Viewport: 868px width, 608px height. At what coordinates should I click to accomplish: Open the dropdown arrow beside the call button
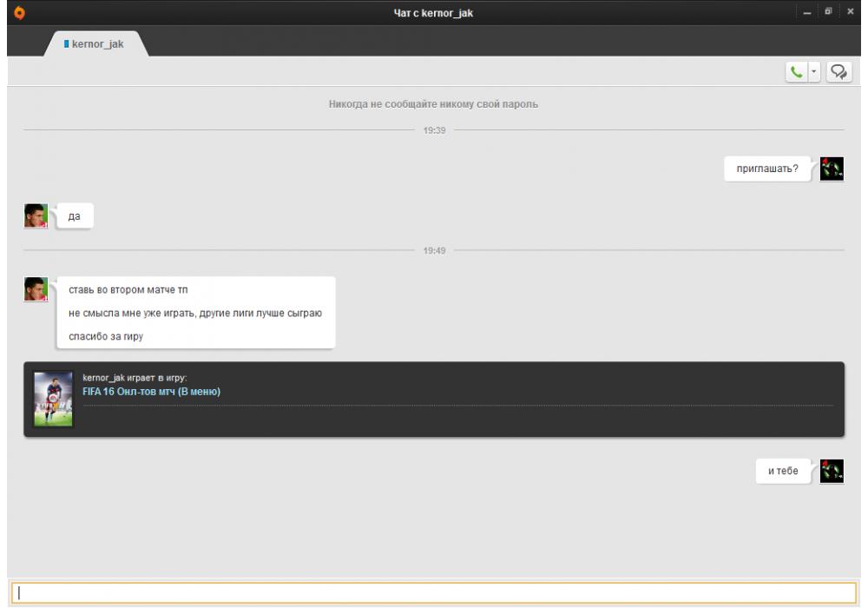click(814, 73)
